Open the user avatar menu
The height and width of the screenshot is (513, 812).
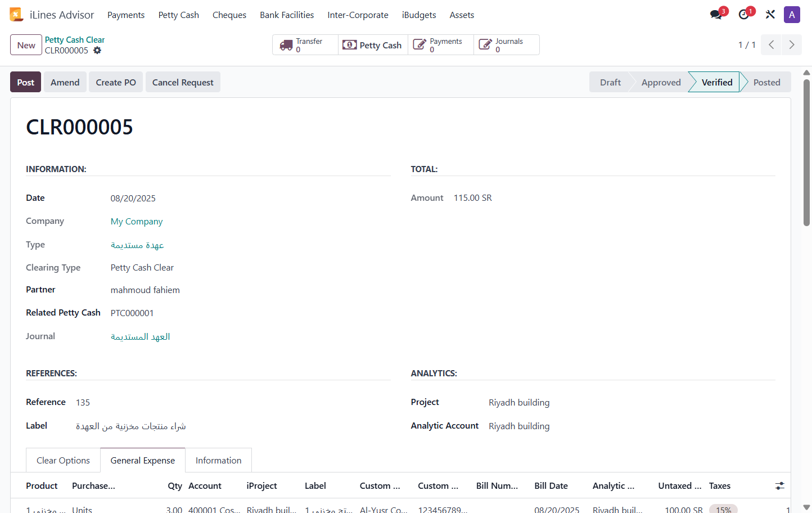(792, 15)
